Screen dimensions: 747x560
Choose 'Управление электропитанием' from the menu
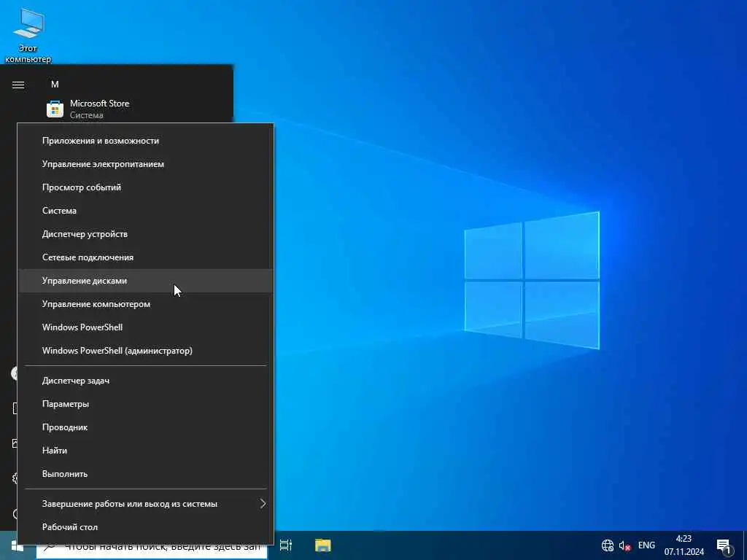pyautogui.click(x=145, y=164)
